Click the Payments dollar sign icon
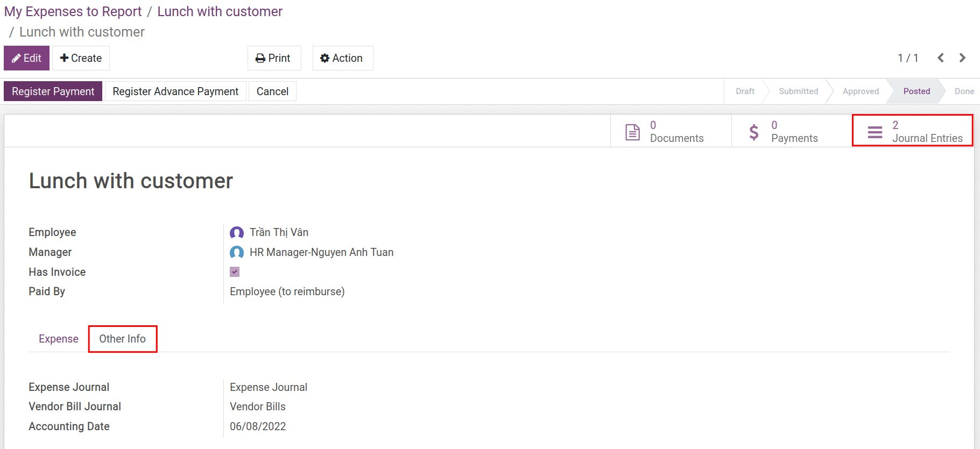 [754, 132]
